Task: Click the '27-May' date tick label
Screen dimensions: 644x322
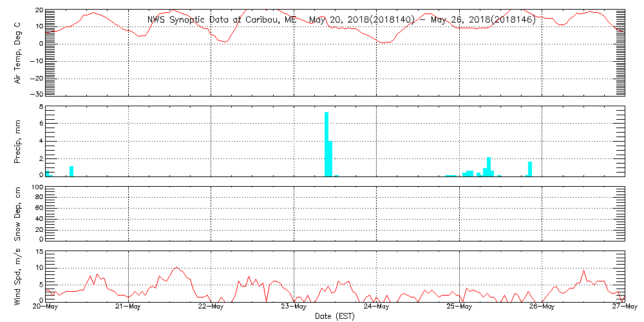Action: (625, 307)
